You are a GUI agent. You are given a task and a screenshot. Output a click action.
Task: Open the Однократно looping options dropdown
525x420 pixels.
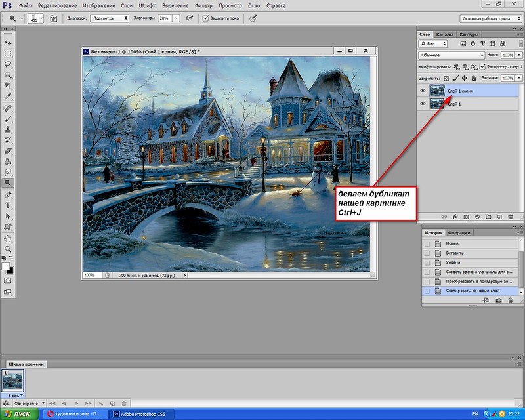(x=29, y=403)
